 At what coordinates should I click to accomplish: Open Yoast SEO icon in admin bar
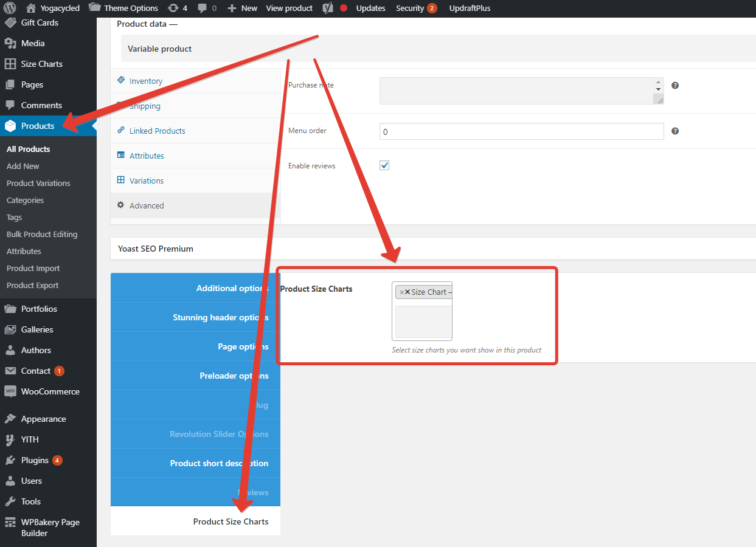328,8
